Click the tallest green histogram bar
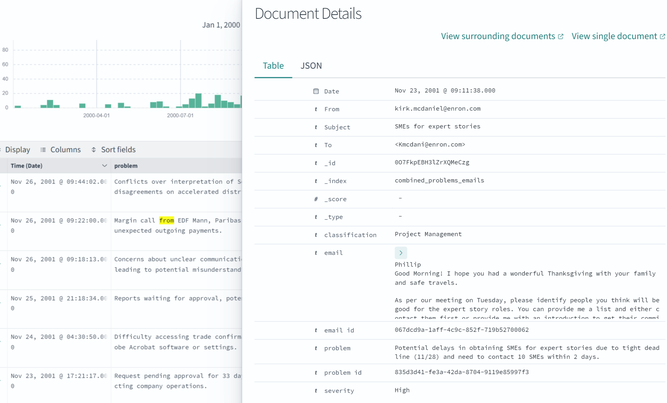Screen dimensions: 667x403 pyautogui.click(x=197, y=100)
